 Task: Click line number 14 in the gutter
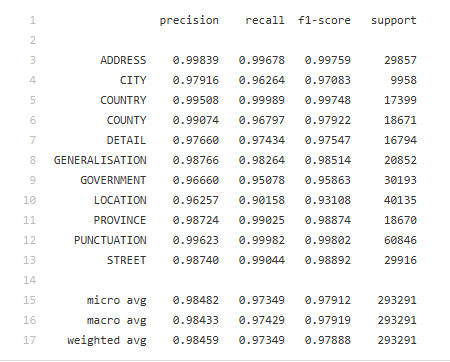click(29, 280)
